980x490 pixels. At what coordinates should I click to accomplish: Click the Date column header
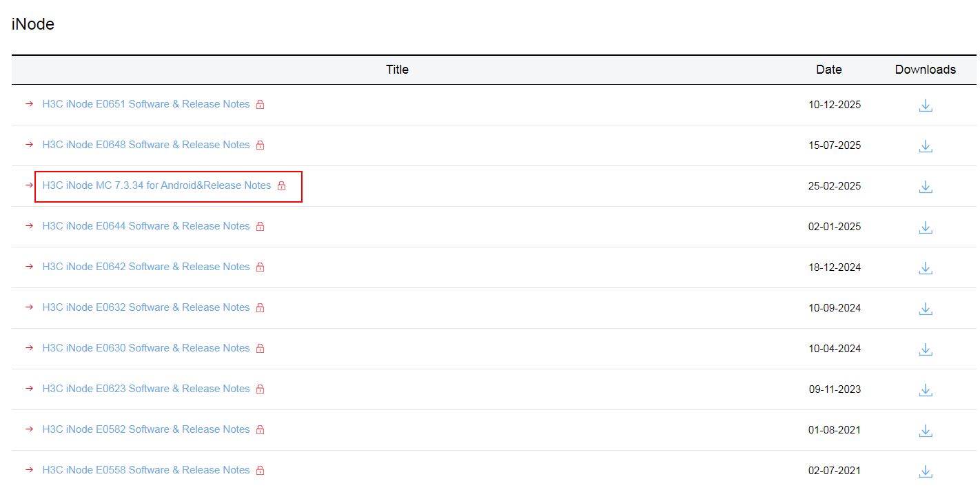click(x=828, y=70)
